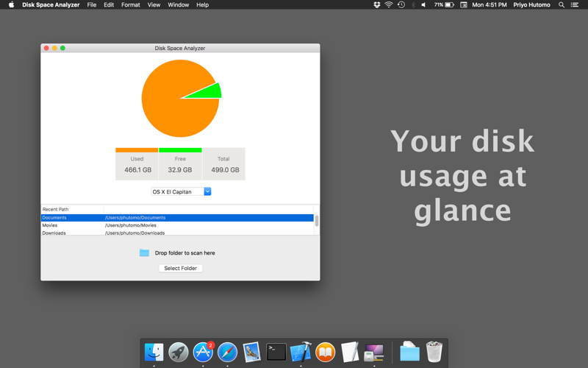Click the recent paths list scrollbar
This screenshot has width=588, height=368.
317,221
